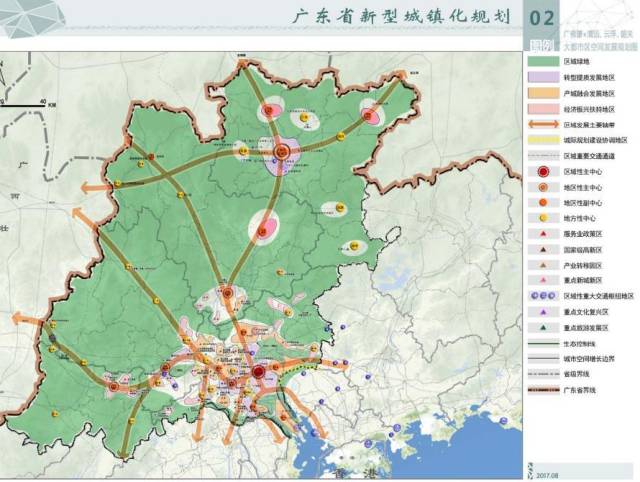Click the purple 转型提质发展地区 swatch
This screenshot has height=482, width=640.
543,77
